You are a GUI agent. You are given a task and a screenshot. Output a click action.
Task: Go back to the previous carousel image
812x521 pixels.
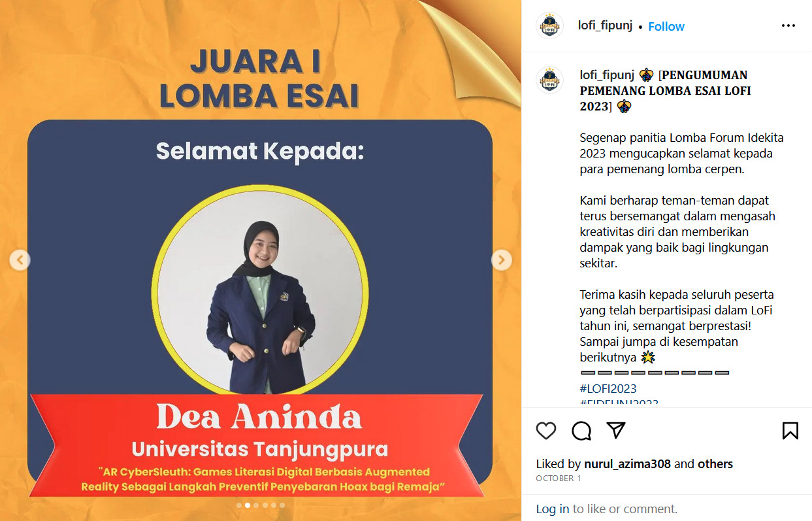click(20, 260)
